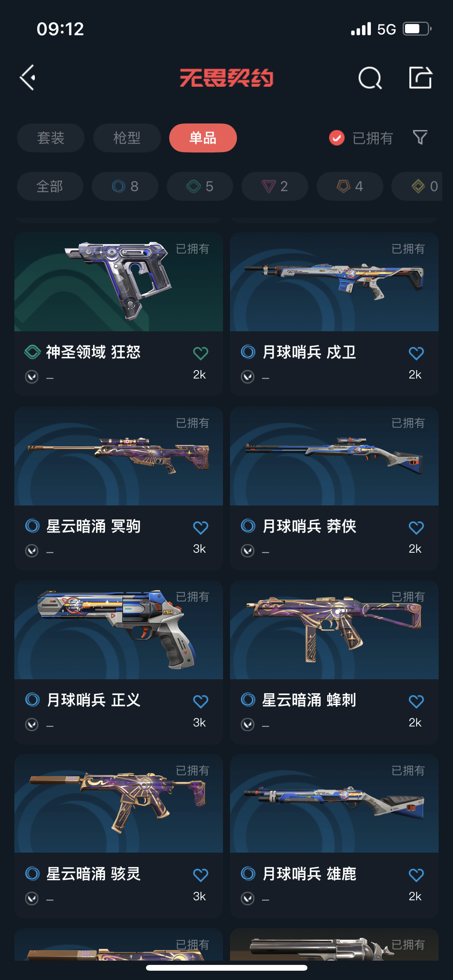Screen dimensions: 453x980
Task: Favorite 神圣领域 狂怒 with heart icon
Action: pos(200,353)
